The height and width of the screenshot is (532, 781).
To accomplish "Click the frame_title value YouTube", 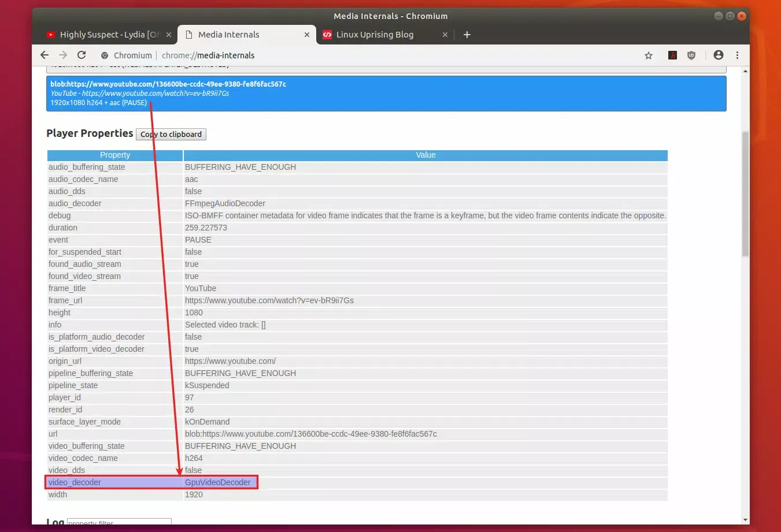I will pyautogui.click(x=201, y=288).
